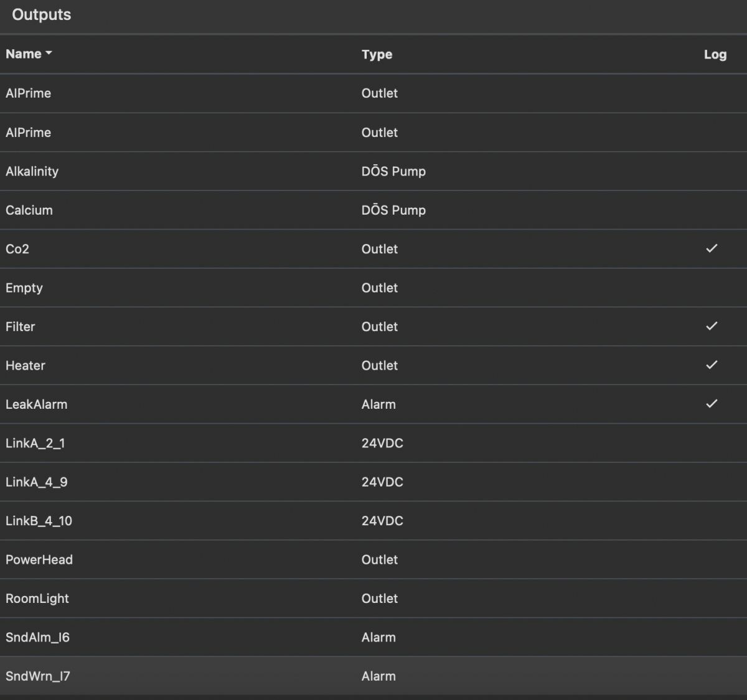Sort outputs by the Type column header

[377, 54]
